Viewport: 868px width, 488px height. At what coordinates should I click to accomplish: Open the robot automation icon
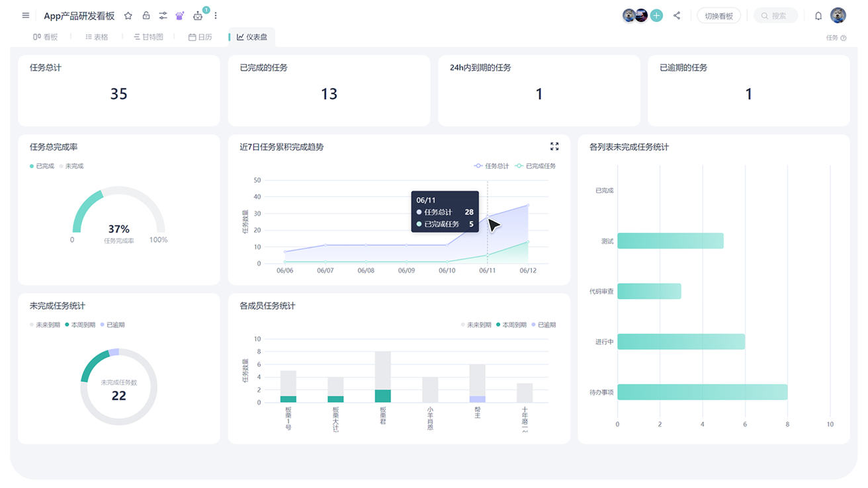coord(197,15)
